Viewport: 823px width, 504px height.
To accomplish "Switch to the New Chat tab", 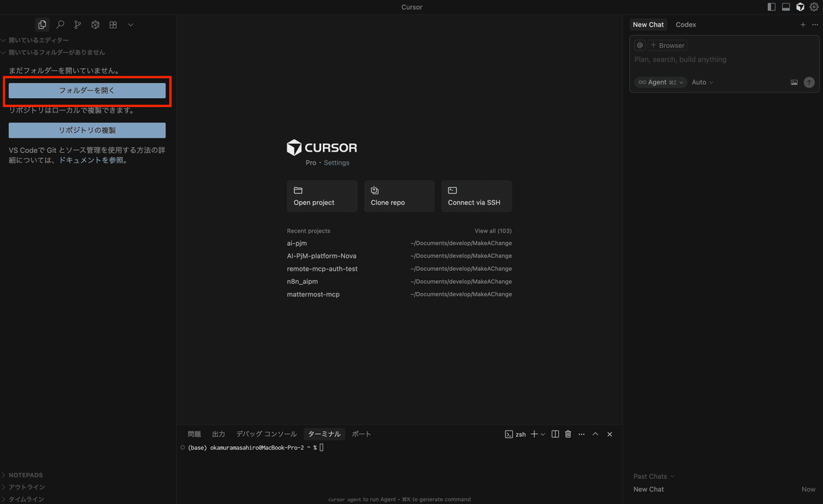I will tap(648, 25).
